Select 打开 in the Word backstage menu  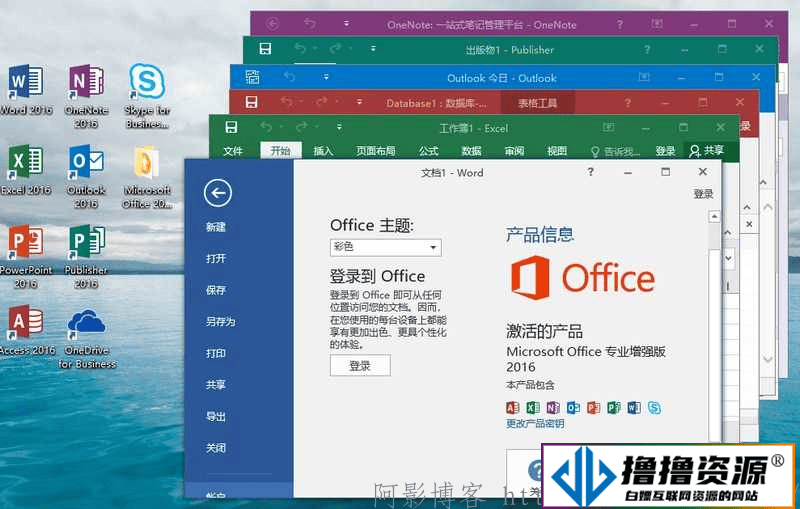click(x=216, y=259)
